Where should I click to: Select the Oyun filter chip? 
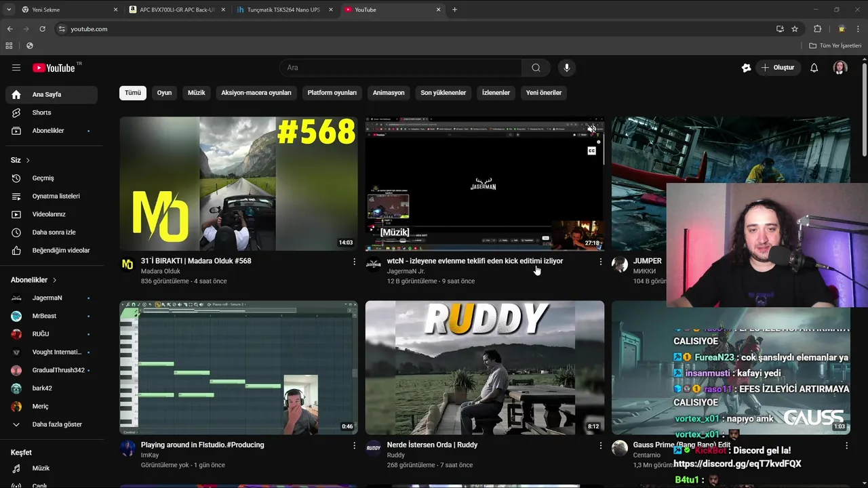click(x=165, y=93)
